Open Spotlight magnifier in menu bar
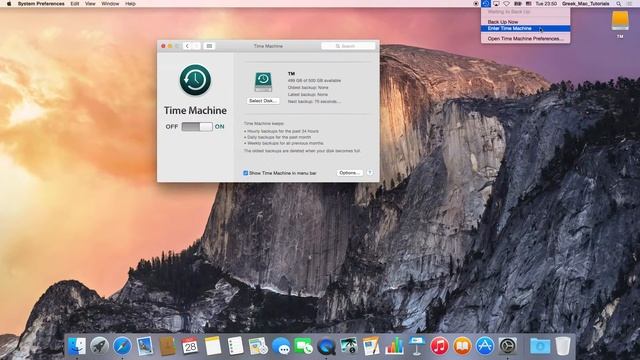Viewport: 640px width, 360px height. coord(619,4)
